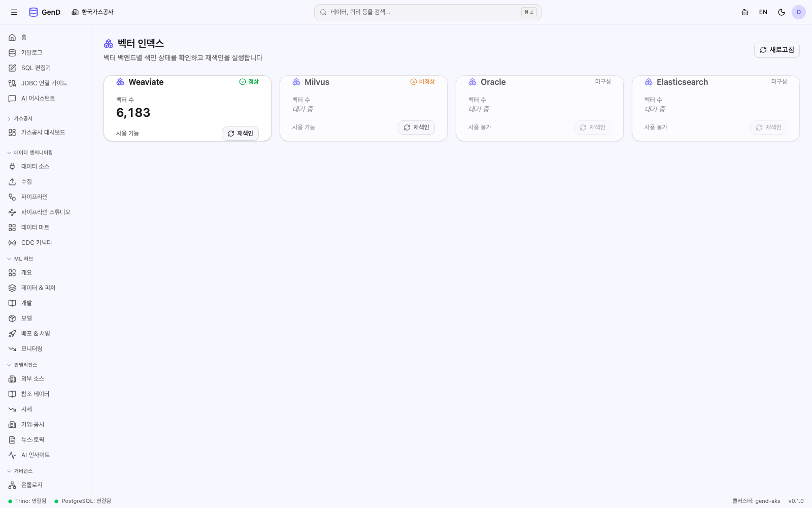Toggle the hamburger sidebar menu
Viewport: 812px width, 508px height.
pos(14,12)
